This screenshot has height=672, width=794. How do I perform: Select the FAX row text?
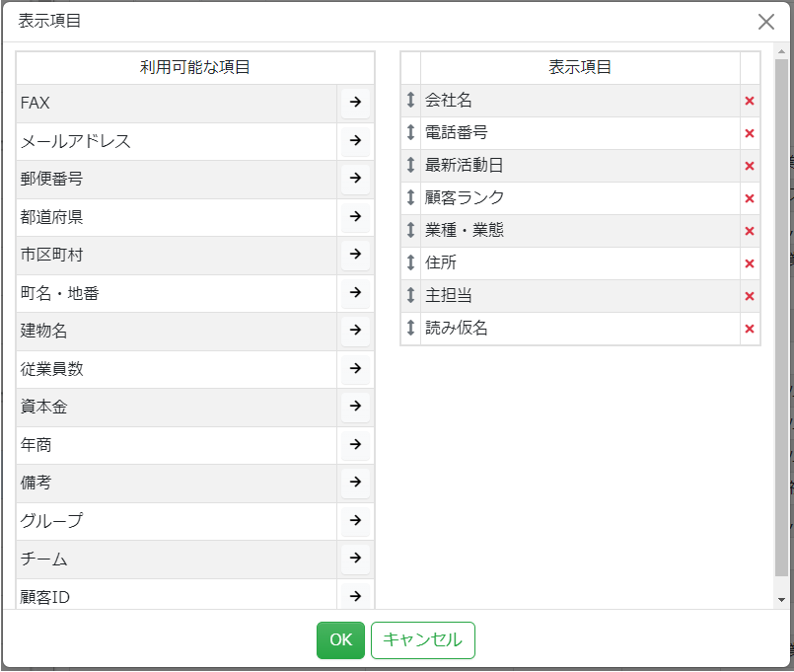click(35, 103)
